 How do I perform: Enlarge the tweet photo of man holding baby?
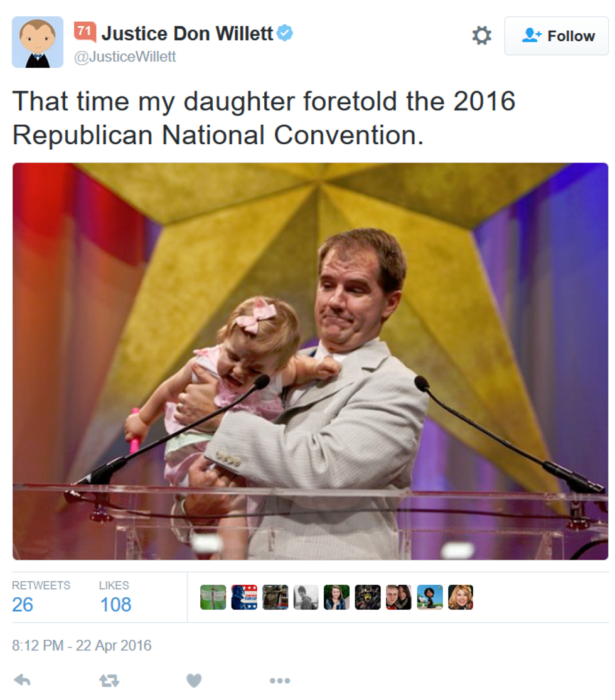(311, 361)
